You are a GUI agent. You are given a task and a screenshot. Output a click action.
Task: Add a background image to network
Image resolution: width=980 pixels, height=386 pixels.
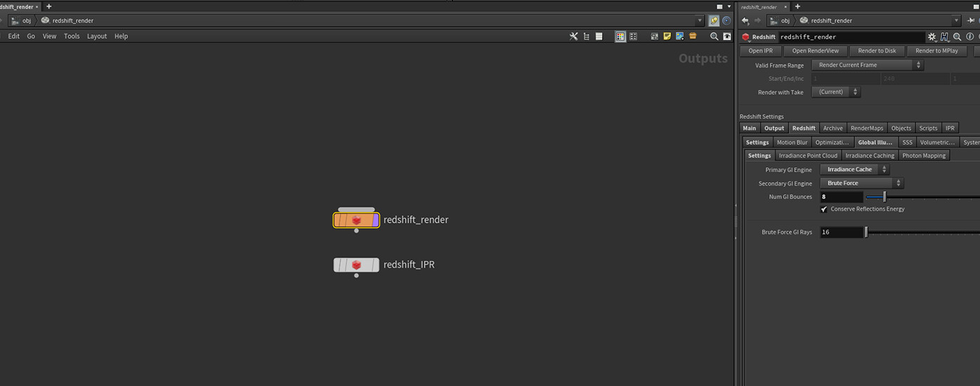point(680,37)
